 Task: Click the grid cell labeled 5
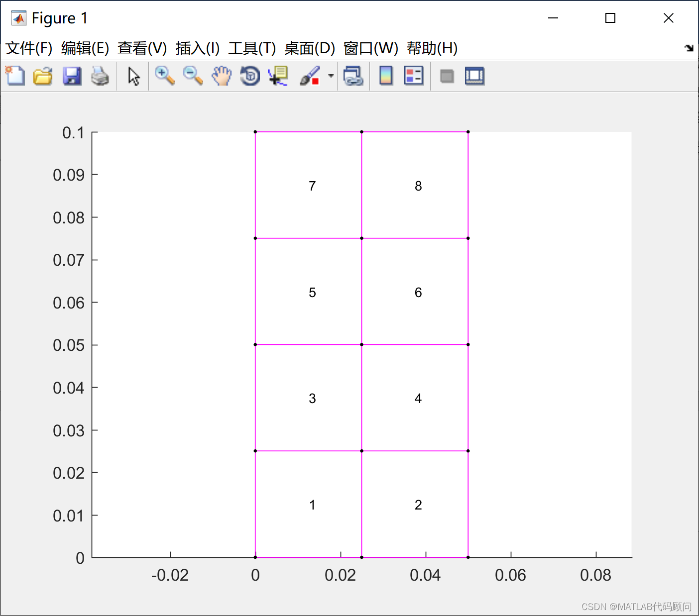coord(312,293)
